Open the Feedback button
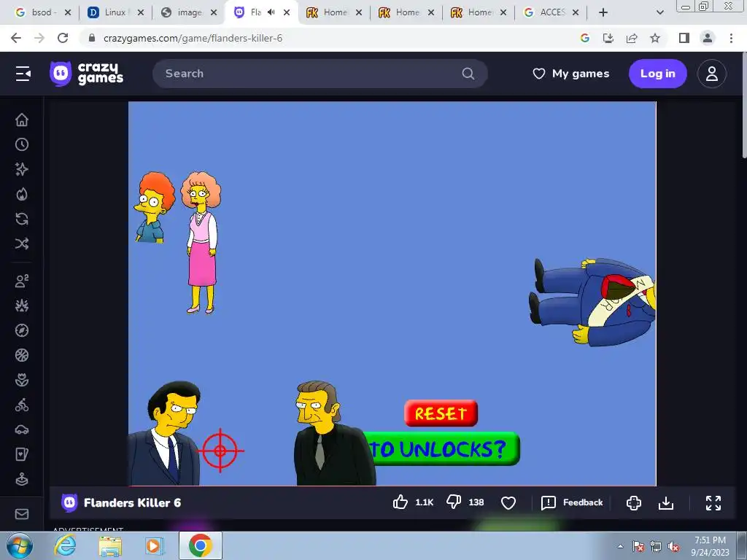Viewport: 747px width, 560px height. coord(572,503)
